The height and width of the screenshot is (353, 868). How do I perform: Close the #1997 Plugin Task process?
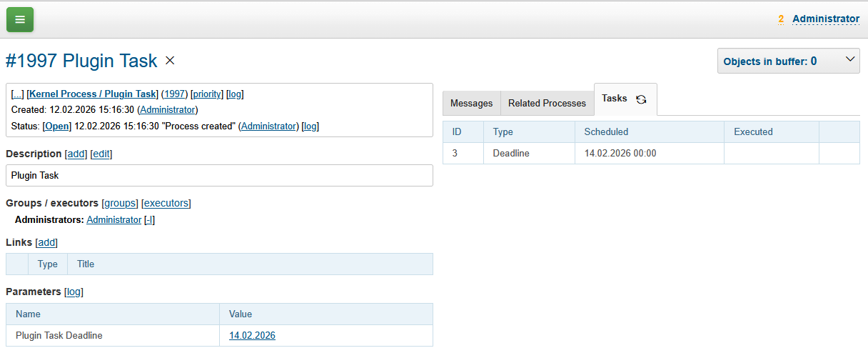point(170,61)
